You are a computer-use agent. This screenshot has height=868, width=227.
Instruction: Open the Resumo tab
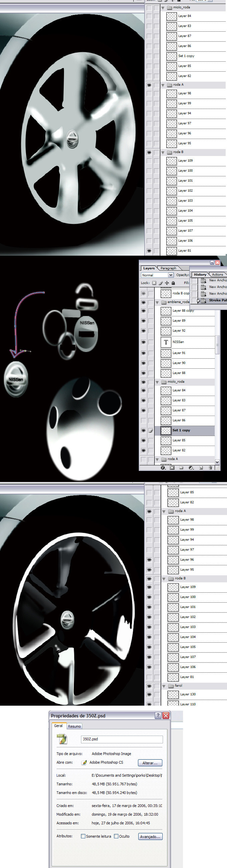pyautogui.click(x=74, y=726)
